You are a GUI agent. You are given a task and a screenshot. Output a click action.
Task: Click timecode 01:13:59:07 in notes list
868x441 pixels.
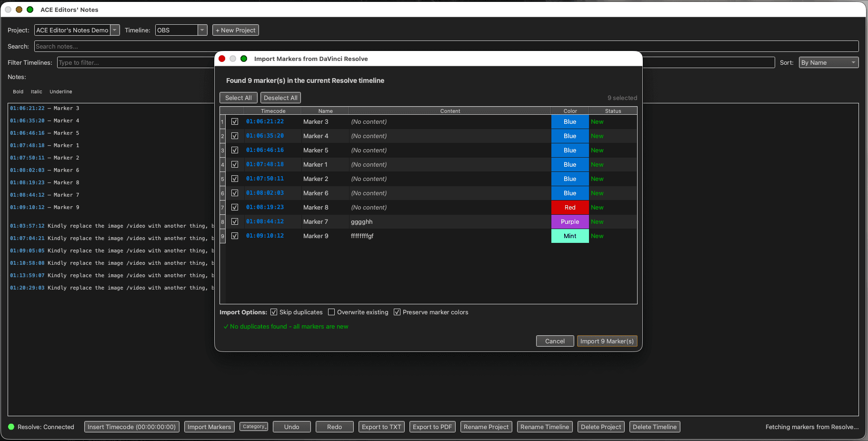[x=27, y=275]
